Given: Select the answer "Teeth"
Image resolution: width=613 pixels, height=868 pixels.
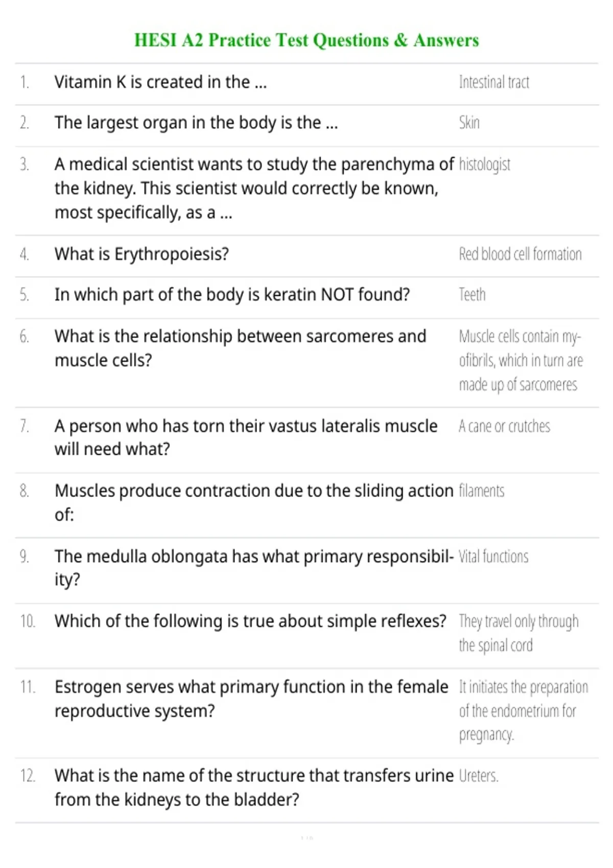Looking at the screenshot, I should [472, 295].
